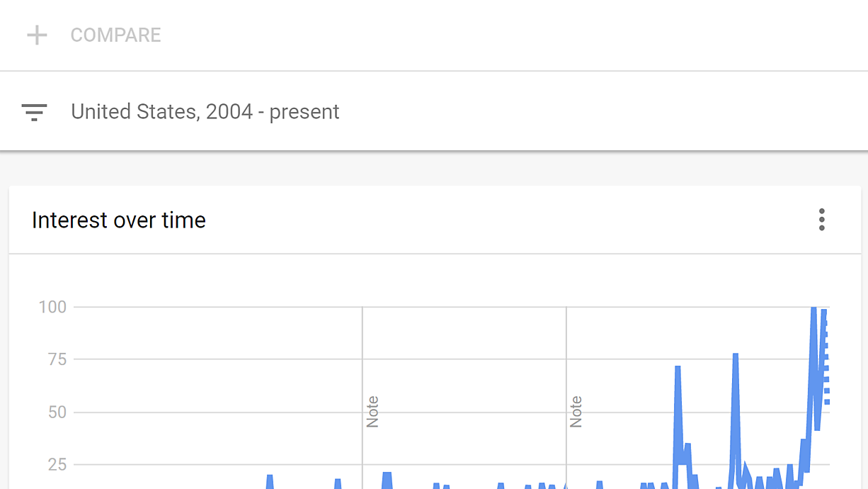Click the 50 y-axis label
The width and height of the screenshot is (868, 489).
57,412
